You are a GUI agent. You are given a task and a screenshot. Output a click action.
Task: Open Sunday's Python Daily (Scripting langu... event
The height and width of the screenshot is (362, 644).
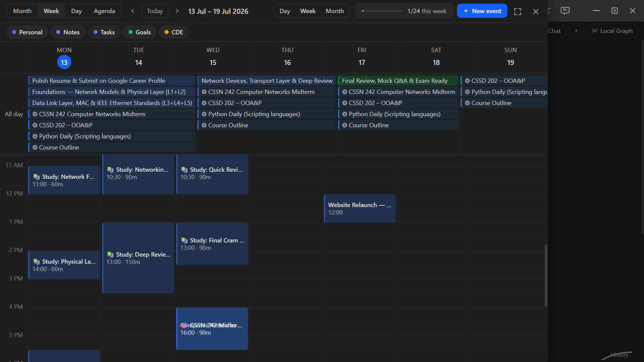tap(504, 92)
